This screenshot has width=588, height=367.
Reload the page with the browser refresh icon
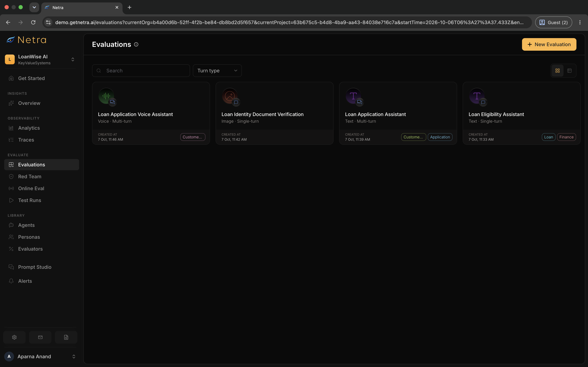click(x=33, y=22)
